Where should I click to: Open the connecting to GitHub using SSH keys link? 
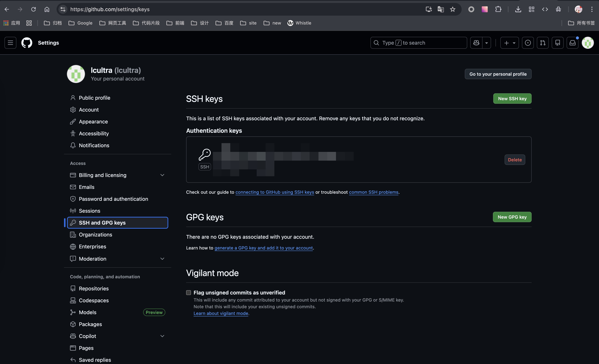click(x=275, y=192)
